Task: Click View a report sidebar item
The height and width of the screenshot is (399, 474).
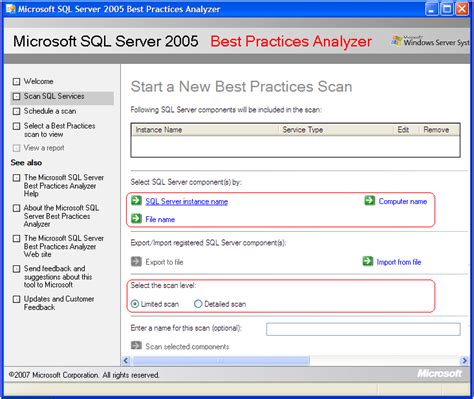Action: 44,148
